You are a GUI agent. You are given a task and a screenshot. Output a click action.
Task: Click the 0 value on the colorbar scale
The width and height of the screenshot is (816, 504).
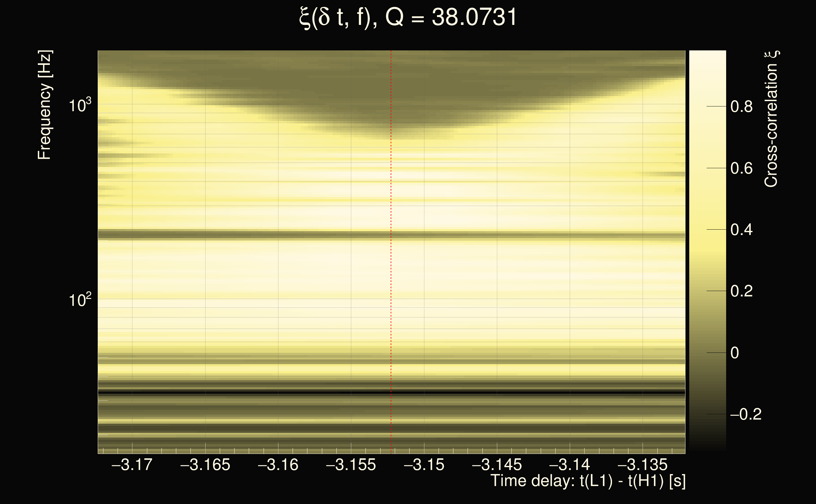pos(735,353)
